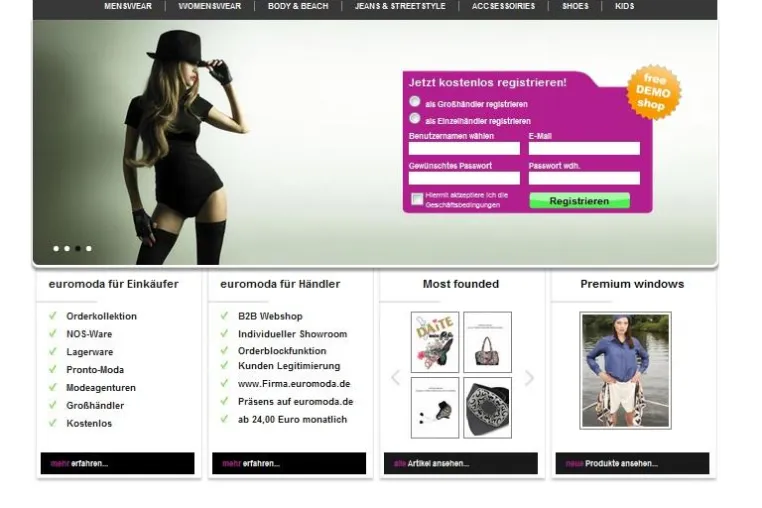Viewport: 762px width, 508px height.
Task: Click the www.Firma.euromoda.de entry
Action: (x=294, y=384)
